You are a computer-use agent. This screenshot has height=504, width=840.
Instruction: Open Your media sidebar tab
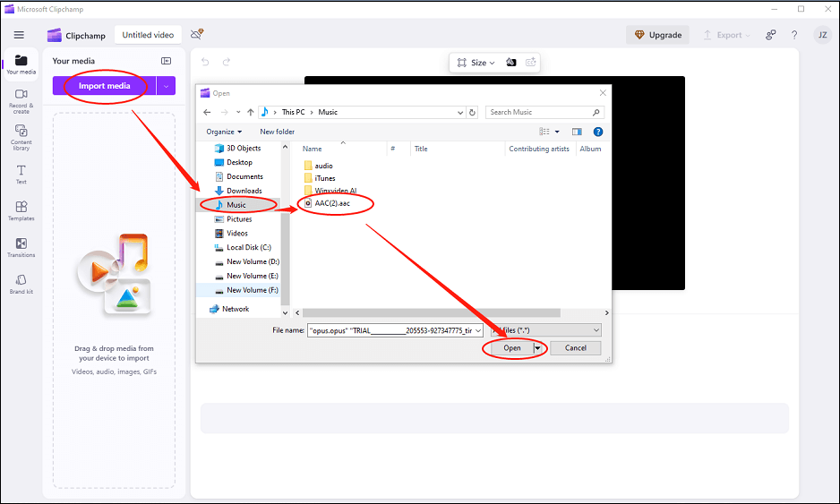click(x=21, y=64)
